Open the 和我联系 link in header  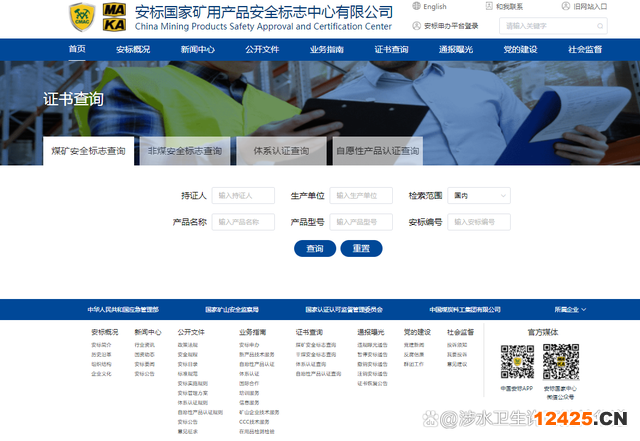[509, 7]
